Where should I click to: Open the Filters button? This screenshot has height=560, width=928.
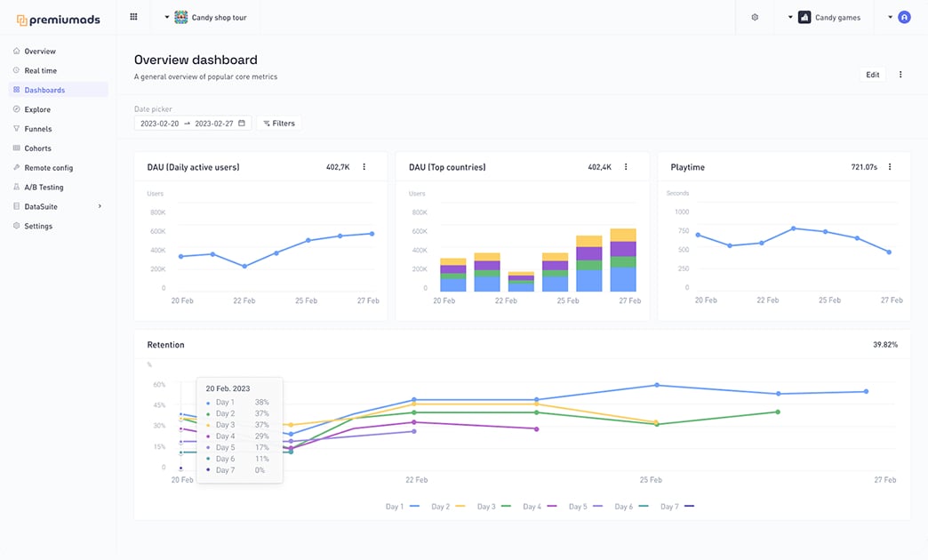(x=279, y=124)
